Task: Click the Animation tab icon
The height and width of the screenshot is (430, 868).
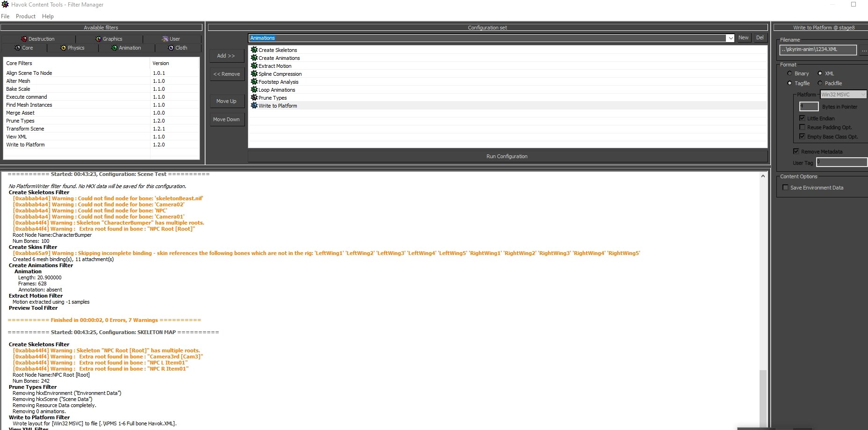Action: pyautogui.click(x=115, y=48)
